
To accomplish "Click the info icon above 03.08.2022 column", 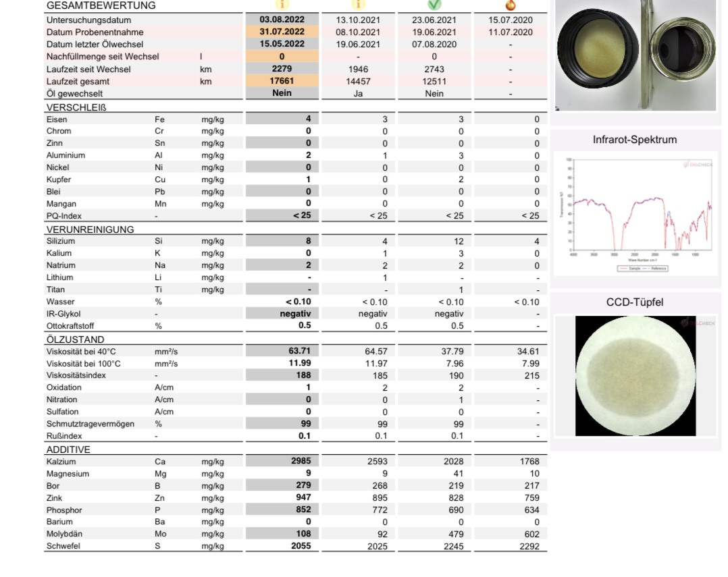I will tap(282, 5).
